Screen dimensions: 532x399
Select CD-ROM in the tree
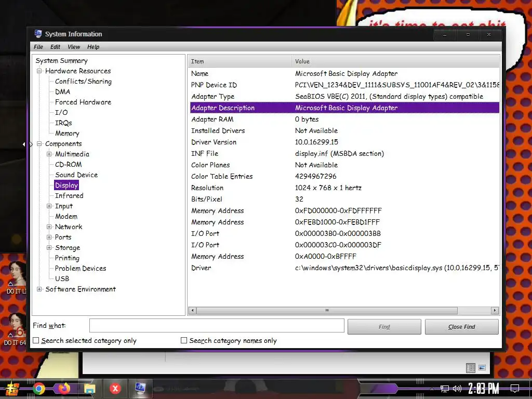point(68,165)
